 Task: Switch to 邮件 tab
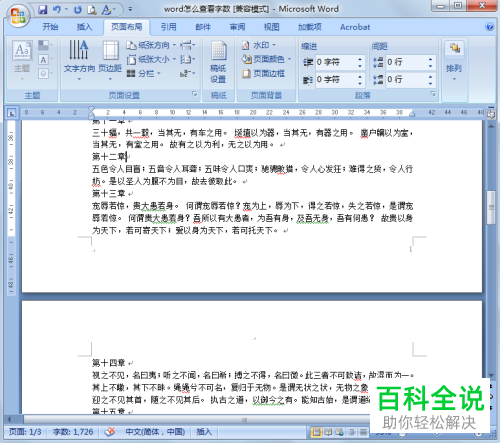click(x=203, y=27)
